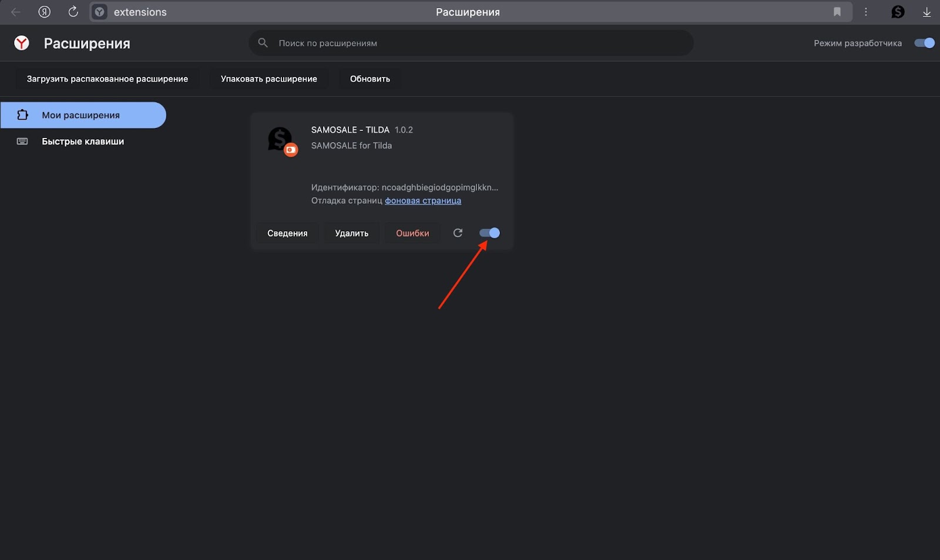
Task: Reload the page with the toolbar refresh icon
Action: coord(73,12)
